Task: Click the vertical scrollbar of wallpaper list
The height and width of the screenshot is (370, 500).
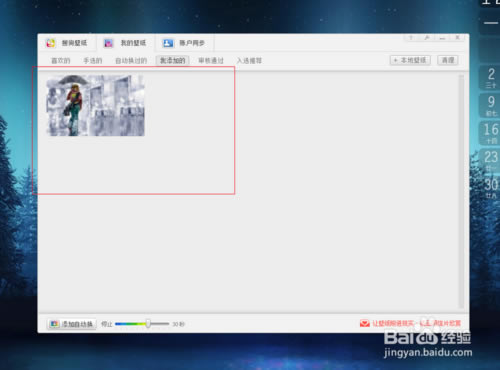Action: 461,191
